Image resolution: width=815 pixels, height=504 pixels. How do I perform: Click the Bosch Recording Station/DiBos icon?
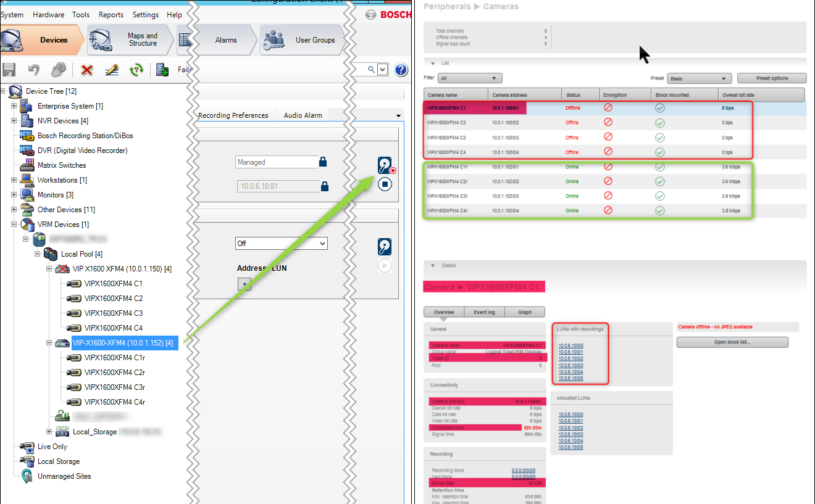pos(27,135)
